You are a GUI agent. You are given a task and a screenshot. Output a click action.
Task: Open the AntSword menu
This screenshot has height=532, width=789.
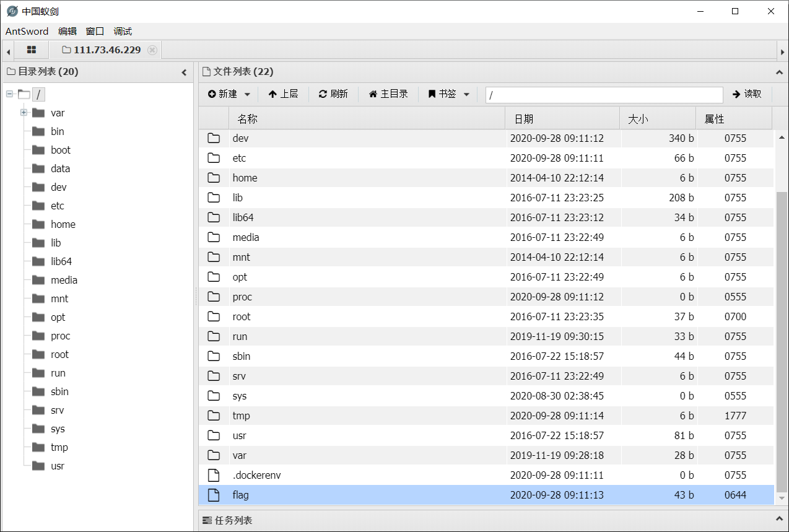[27, 31]
